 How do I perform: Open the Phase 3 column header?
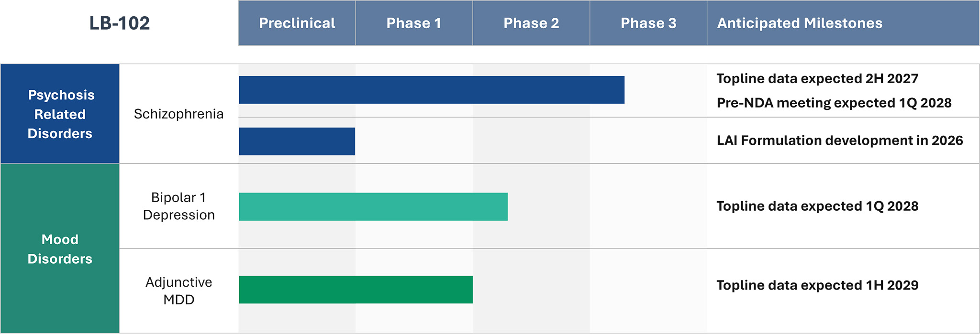point(648,23)
